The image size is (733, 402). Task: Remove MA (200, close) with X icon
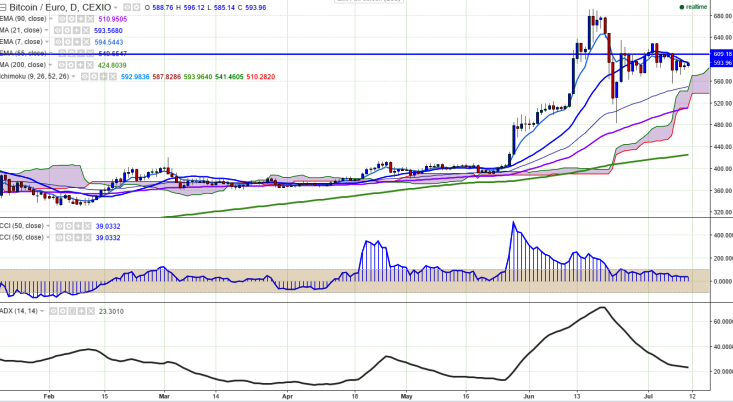pos(89,65)
